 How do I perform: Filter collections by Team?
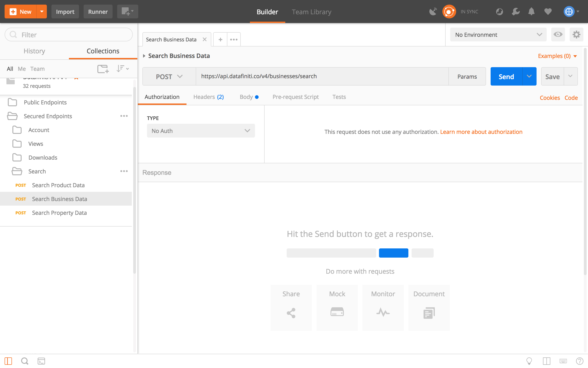pos(37,69)
